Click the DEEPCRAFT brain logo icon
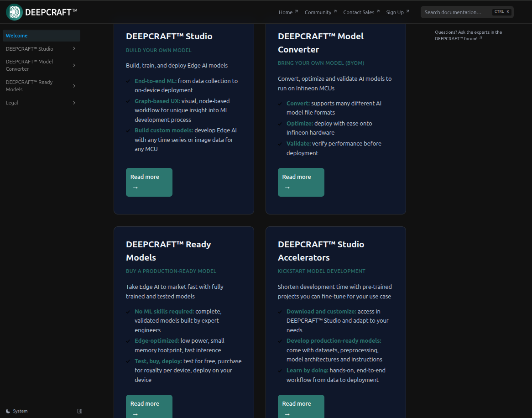This screenshot has width=532, height=418. [x=14, y=12]
